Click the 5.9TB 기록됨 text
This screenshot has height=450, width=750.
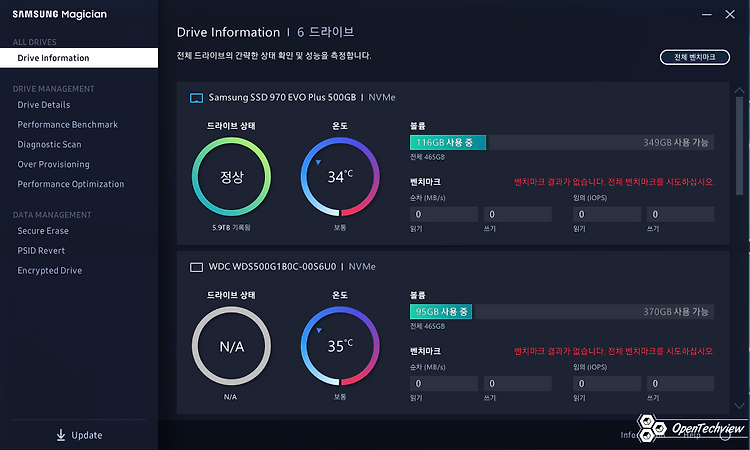tap(231, 228)
